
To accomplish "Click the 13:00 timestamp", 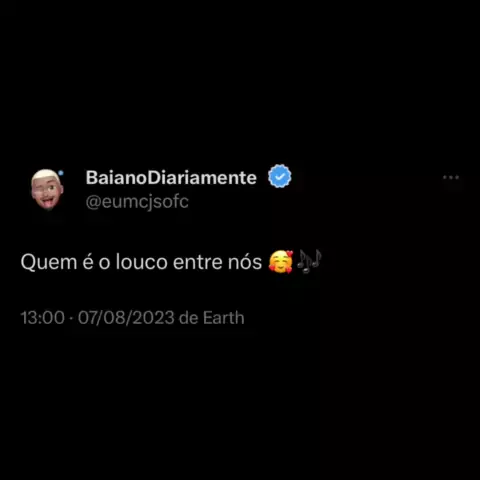I will tap(43, 318).
